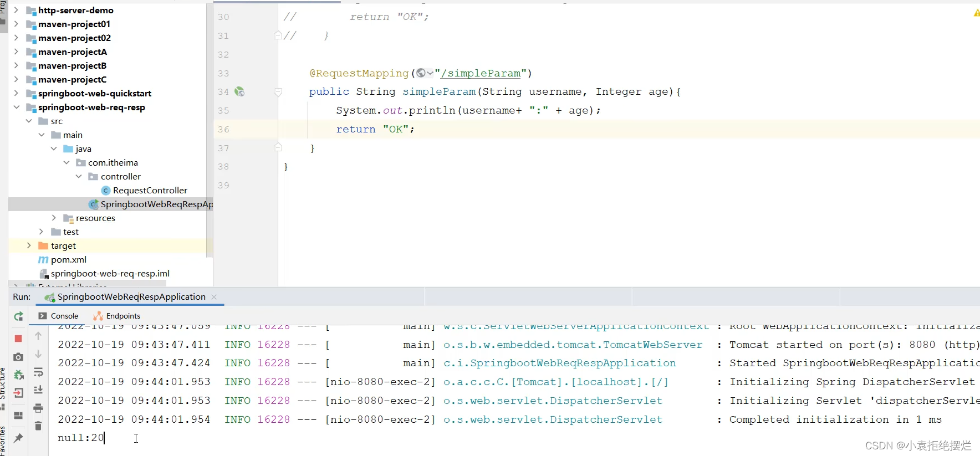Click the null:20 output line in console
This screenshot has width=980, height=456.
(81, 438)
